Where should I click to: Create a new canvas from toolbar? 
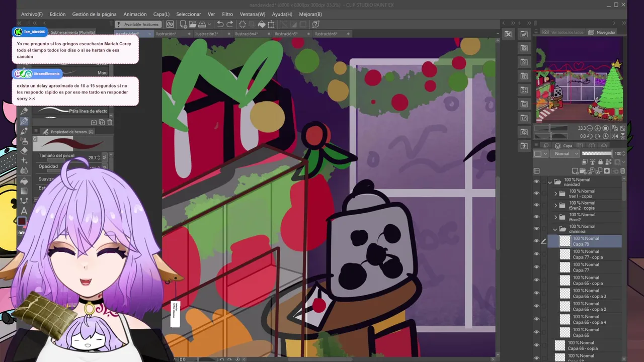pos(183,24)
